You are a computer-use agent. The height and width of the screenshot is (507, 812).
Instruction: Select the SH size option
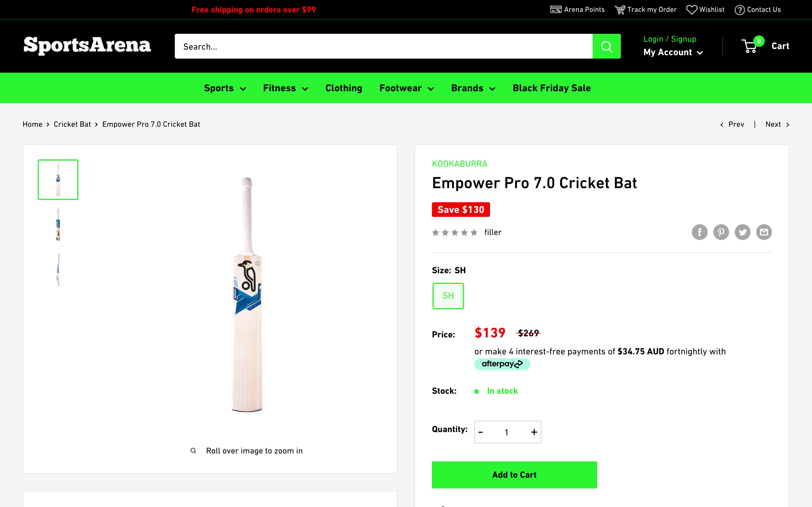[x=448, y=296]
